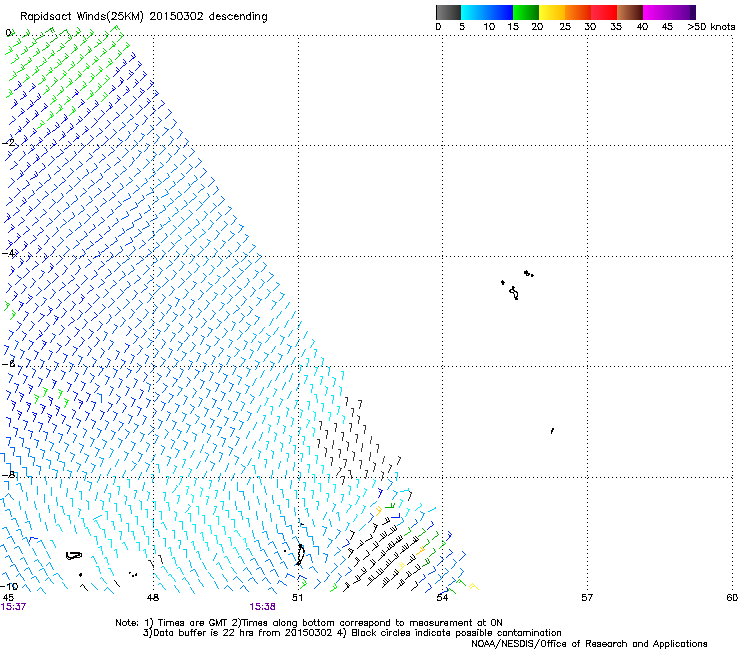
Task: Click the gray 0-5 knots color band
Action: 448,12
